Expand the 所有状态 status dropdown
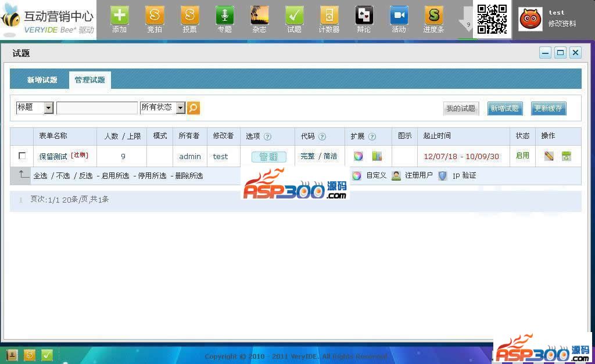 tap(180, 108)
